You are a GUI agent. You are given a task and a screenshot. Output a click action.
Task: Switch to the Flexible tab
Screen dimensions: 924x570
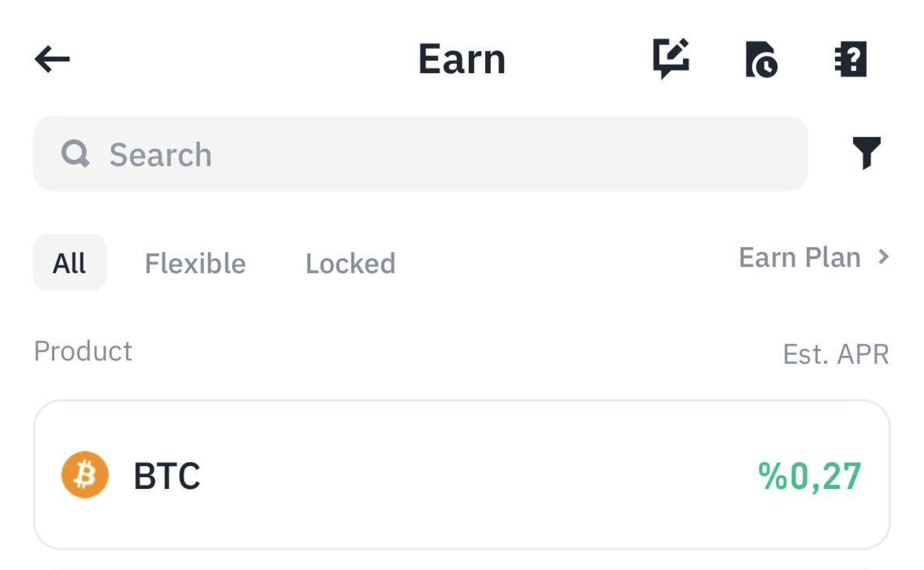pyautogui.click(x=195, y=263)
